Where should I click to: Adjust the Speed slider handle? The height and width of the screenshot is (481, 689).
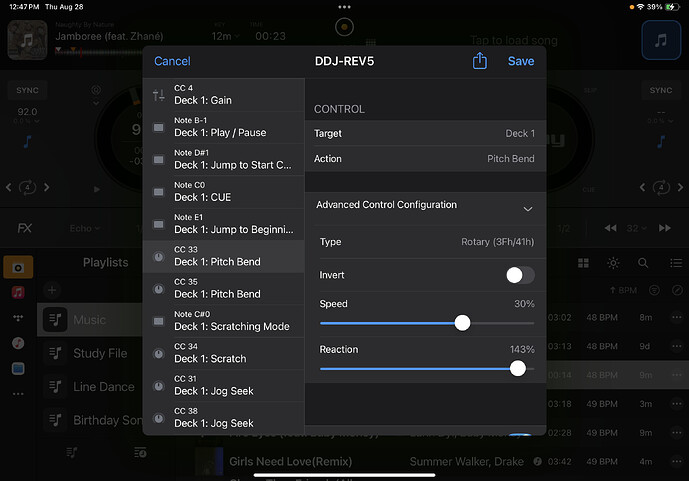pos(462,323)
